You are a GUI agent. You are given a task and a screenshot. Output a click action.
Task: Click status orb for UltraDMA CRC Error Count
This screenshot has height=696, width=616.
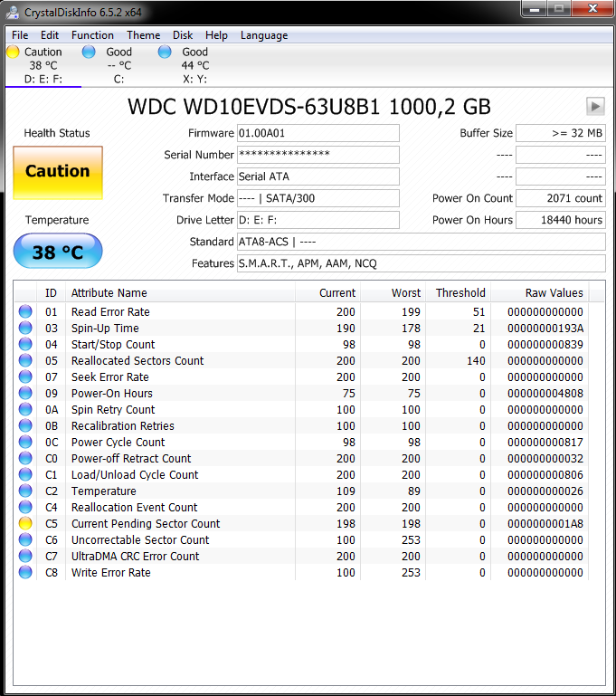[x=25, y=556]
